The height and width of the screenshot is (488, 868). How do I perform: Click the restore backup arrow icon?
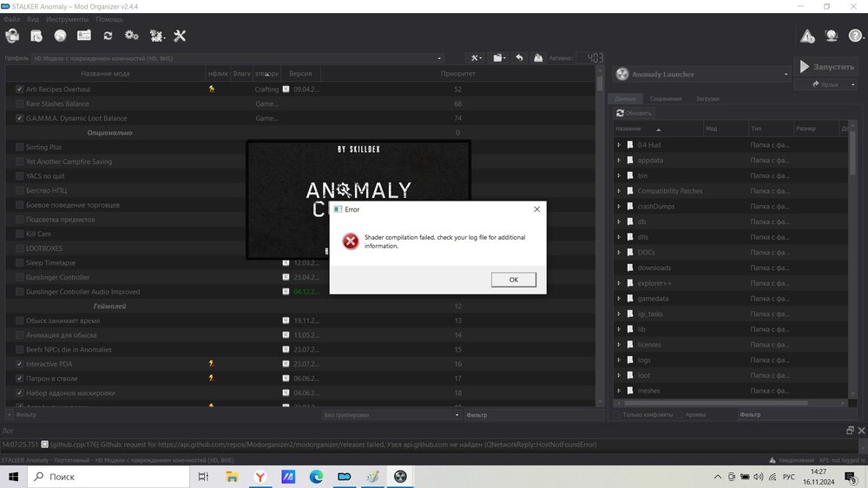click(x=519, y=57)
